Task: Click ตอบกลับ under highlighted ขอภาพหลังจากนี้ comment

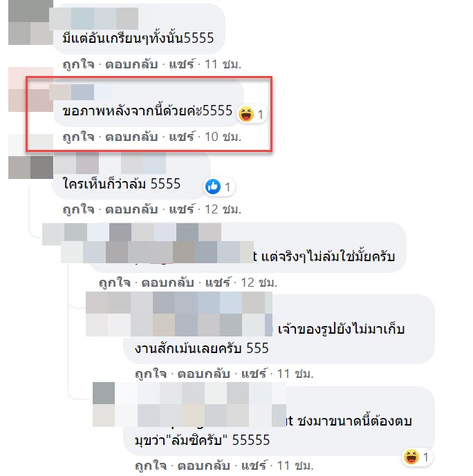Action: click(131, 137)
